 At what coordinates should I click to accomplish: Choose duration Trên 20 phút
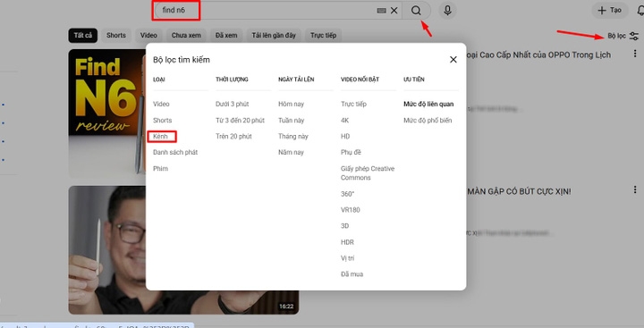[x=233, y=136]
